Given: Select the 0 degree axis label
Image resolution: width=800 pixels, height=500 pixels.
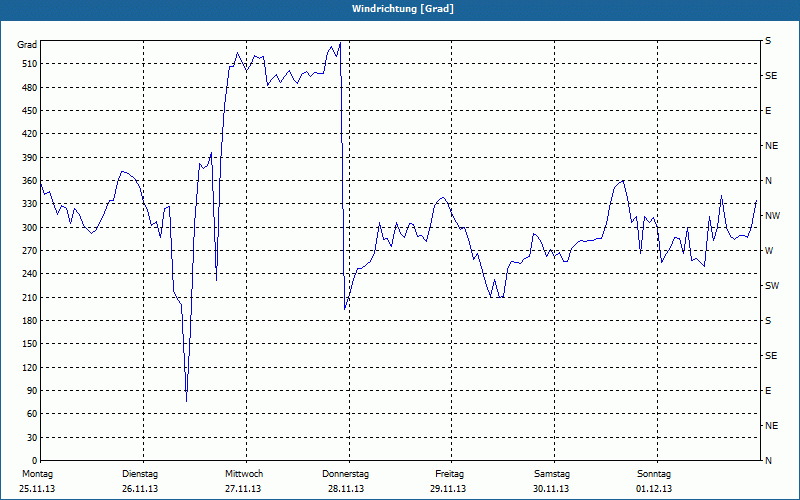Looking at the screenshot, I should click(34, 460).
